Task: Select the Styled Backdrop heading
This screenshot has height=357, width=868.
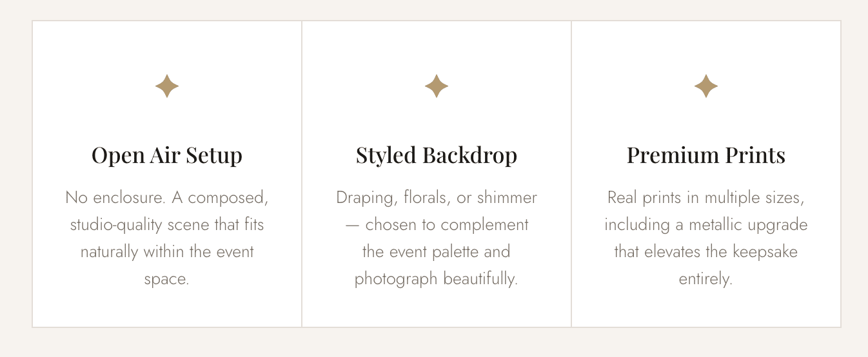Action: [x=437, y=155]
